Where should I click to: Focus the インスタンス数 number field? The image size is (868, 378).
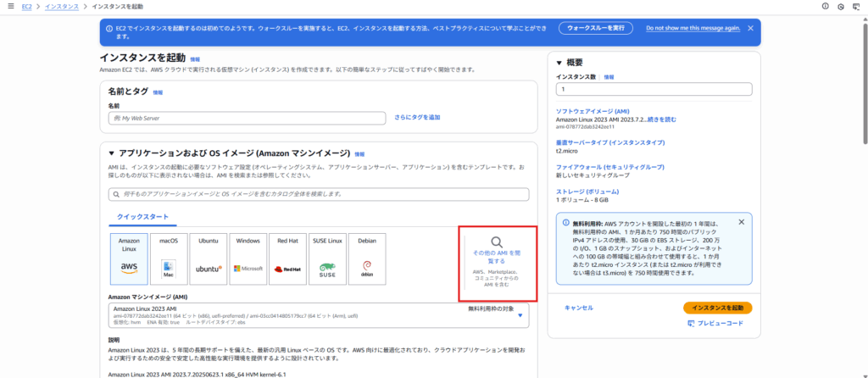(654, 89)
